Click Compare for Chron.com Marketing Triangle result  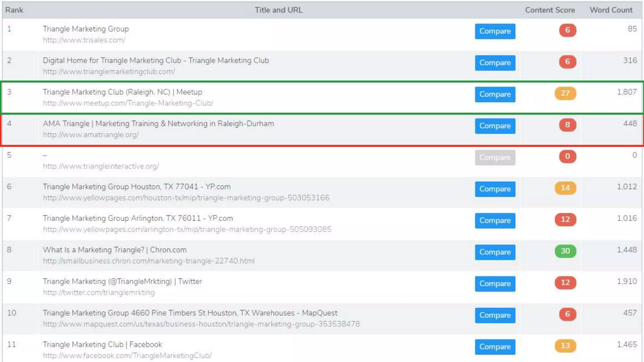tap(495, 252)
